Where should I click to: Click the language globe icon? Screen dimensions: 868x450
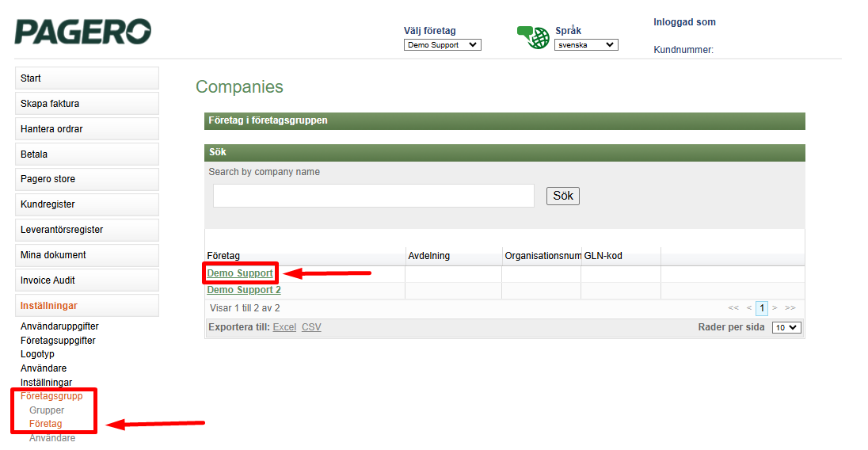pos(533,37)
